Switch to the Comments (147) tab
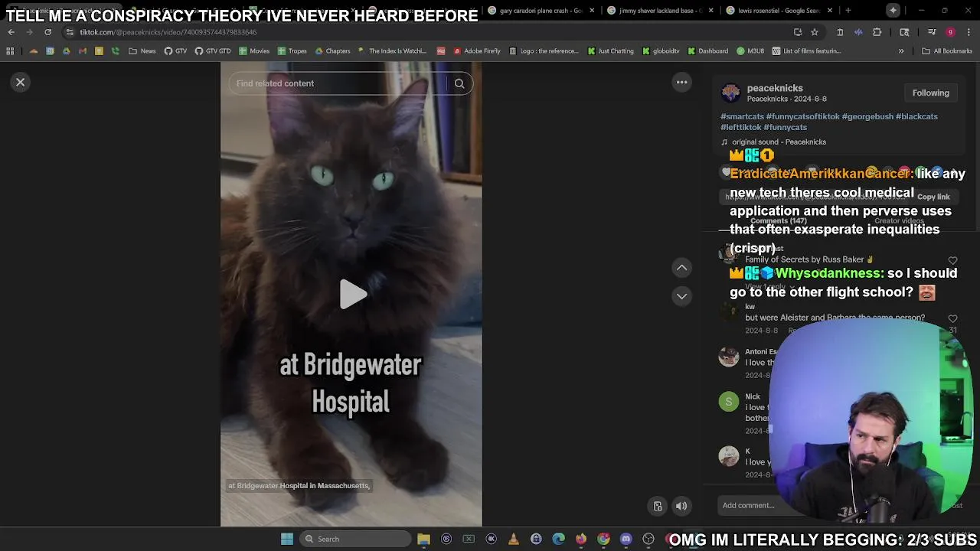 click(x=777, y=221)
